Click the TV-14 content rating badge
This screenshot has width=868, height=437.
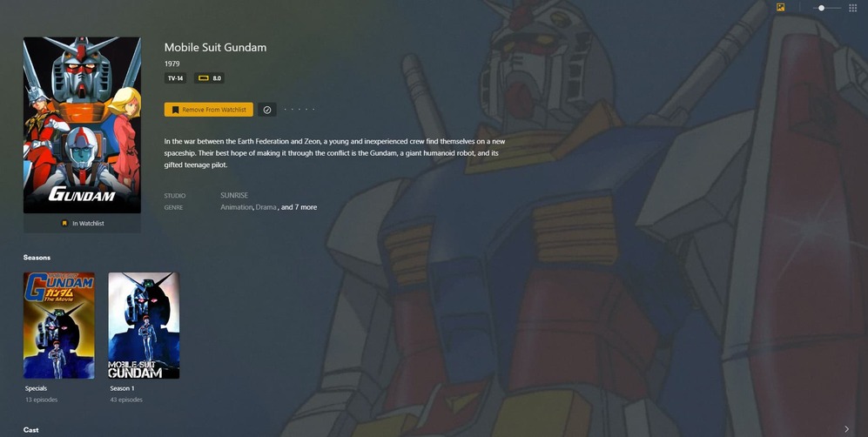pyautogui.click(x=176, y=78)
